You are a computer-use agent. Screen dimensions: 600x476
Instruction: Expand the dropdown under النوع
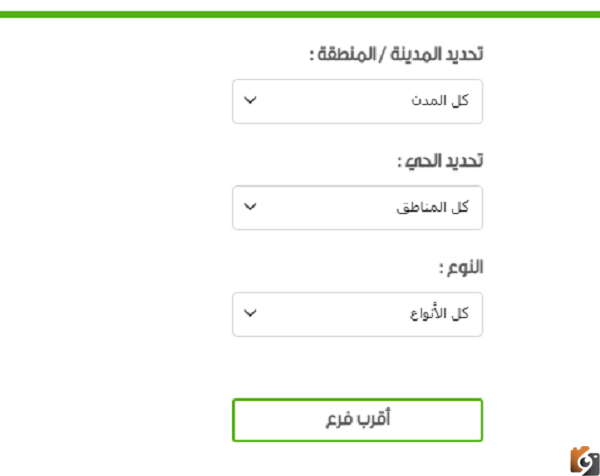point(357,315)
